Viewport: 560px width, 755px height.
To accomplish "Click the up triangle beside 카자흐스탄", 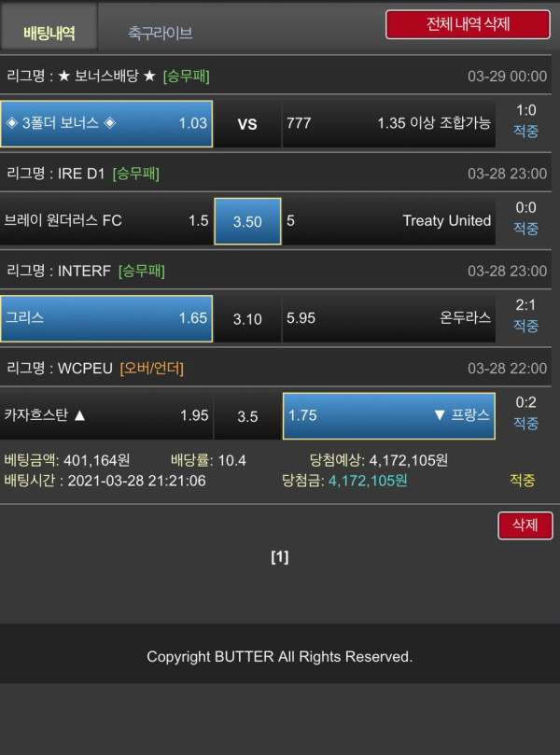I will pyautogui.click(x=80, y=415).
